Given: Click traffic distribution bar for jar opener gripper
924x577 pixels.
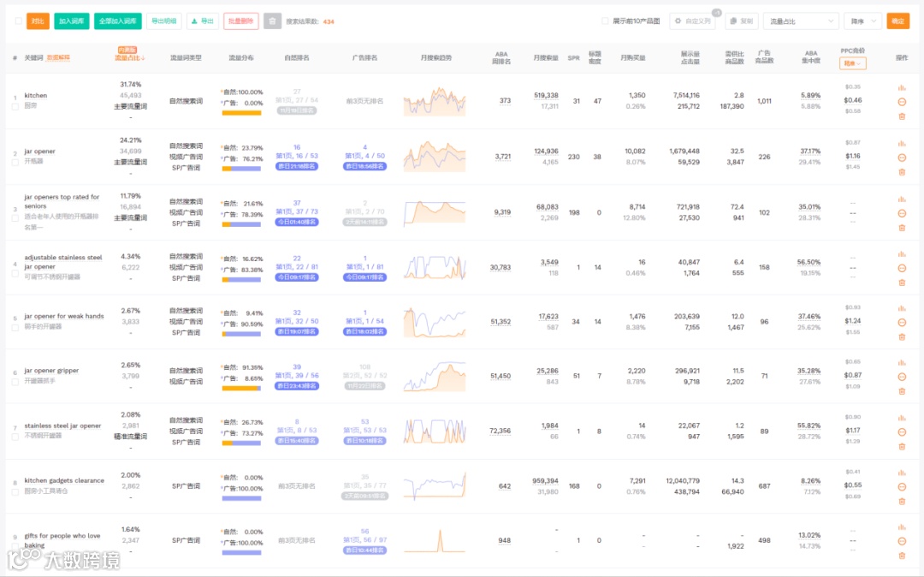Looking at the screenshot, I should click(x=241, y=388).
